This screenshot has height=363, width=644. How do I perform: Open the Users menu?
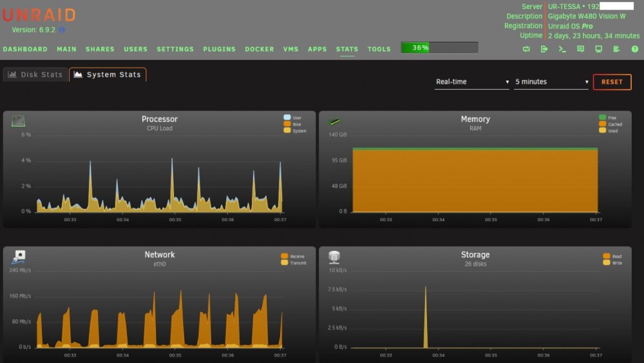[x=135, y=49]
